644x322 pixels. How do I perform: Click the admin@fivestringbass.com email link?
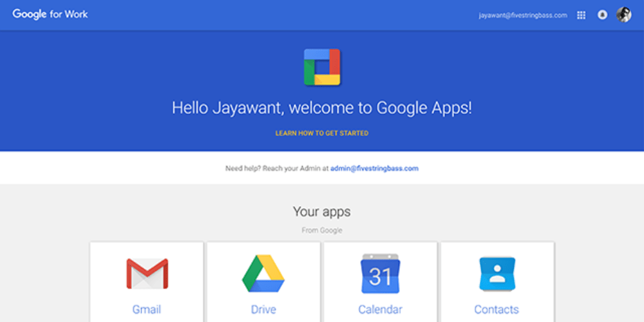coord(374,168)
